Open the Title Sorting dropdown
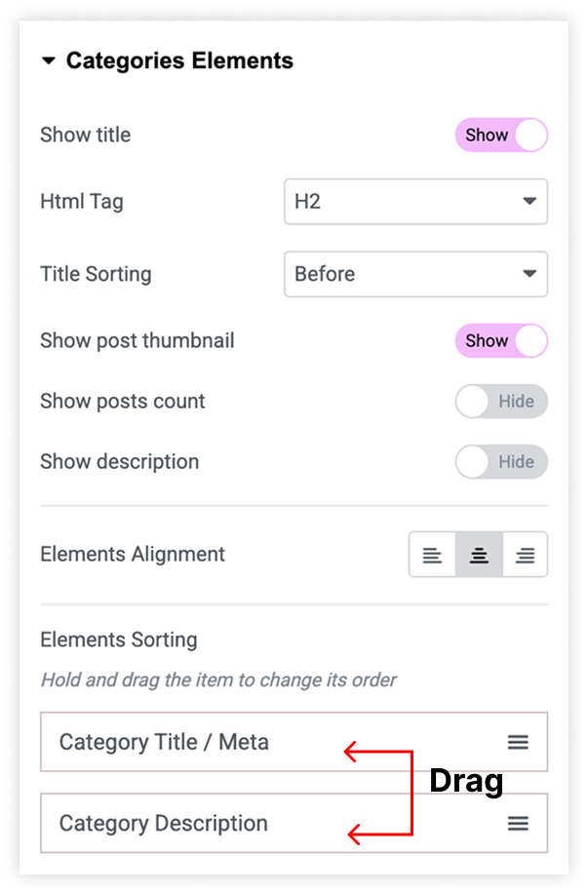588x894 pixels. [415, 275]
